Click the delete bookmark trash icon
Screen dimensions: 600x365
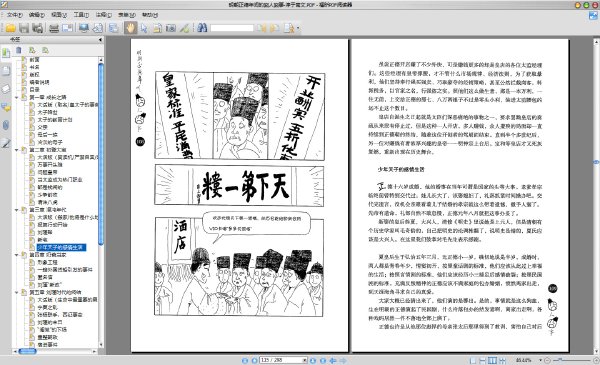click(x=19, y=50)
